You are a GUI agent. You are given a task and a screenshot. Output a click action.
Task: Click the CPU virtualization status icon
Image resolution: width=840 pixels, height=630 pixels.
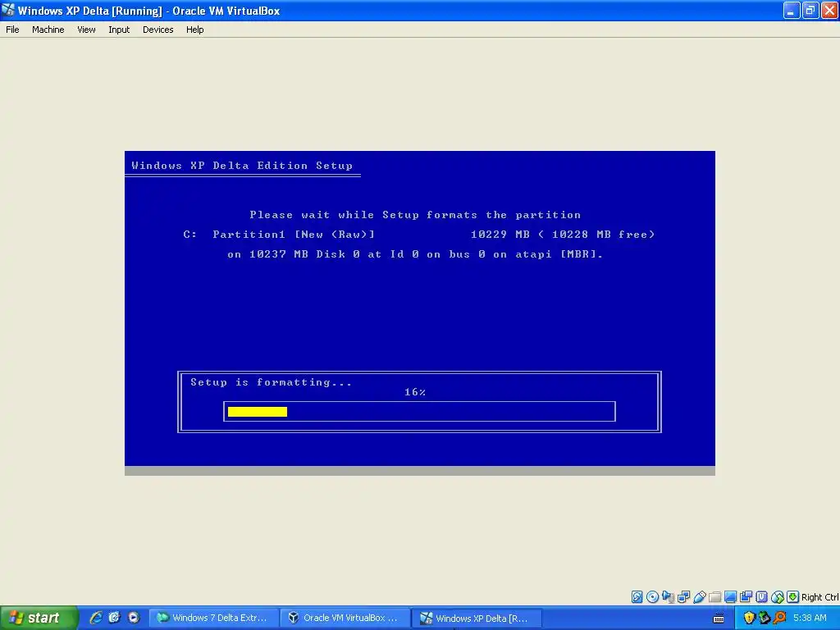tap(761, 597)
